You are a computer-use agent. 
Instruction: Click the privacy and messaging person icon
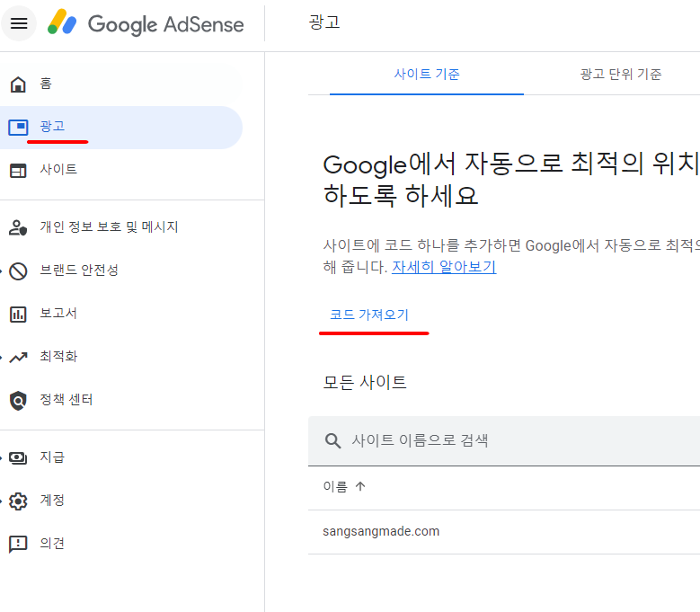pos(18,227)
